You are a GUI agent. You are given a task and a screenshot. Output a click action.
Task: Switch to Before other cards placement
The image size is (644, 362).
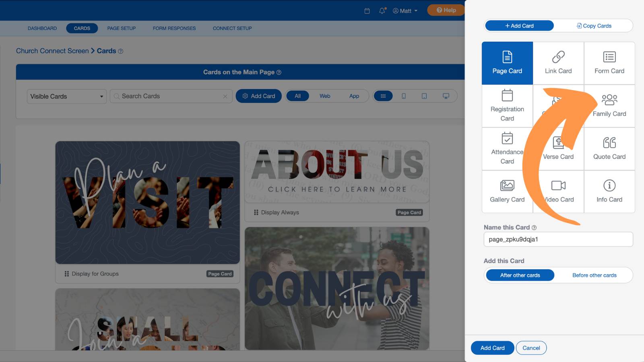(594, 275)
